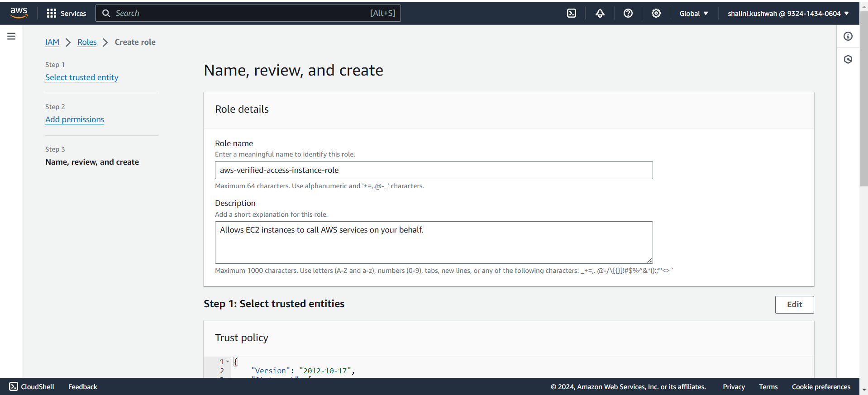Click the 'Create role' breadcrumb text
The height and width of the screenshot is (395, 868).
pyautogui.click(x=135, y=42)
